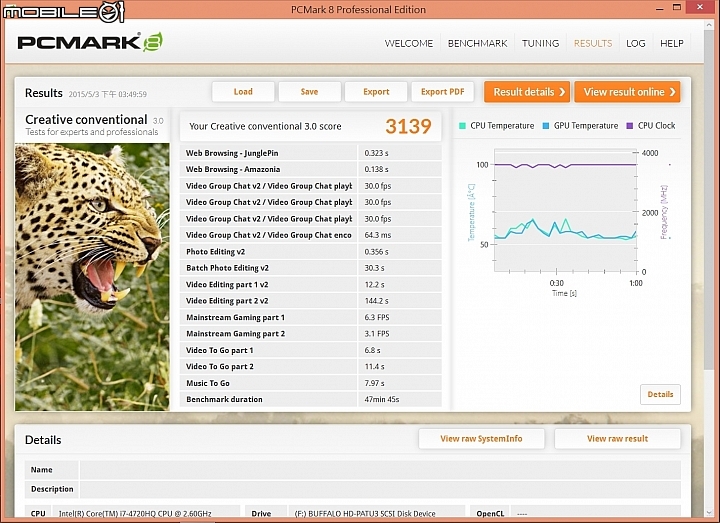Image resolution: width=720 pixels, height=523 pixels.
Task: Click the CPU name 'i7-4720HQ' field
Action: click(146, 513)
